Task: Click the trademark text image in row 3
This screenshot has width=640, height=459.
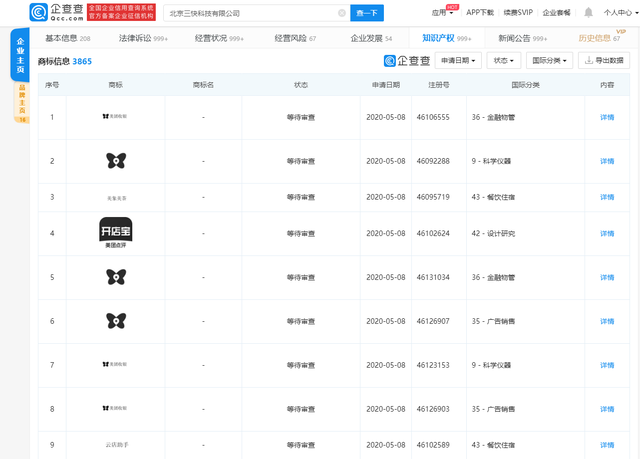Action: click(x=117, y=198)
